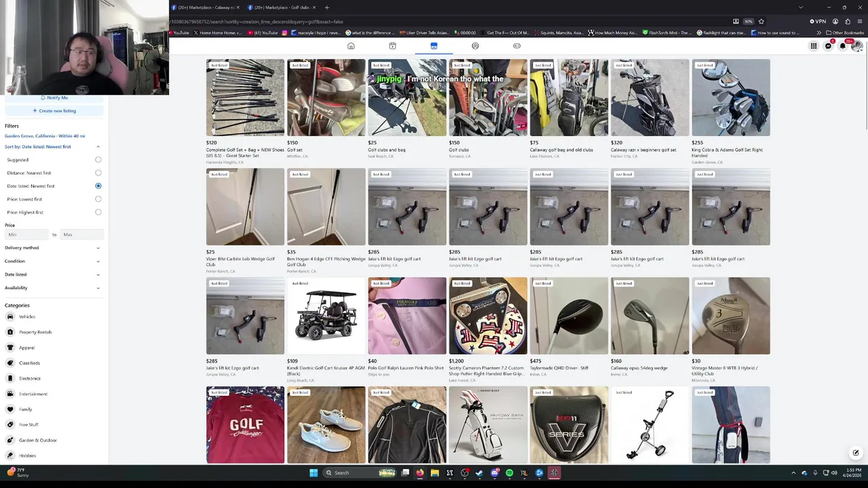This screenshot has width=868, height=488.
Task: Open Other Bookmarks folder
Action: tap(845, 33)
